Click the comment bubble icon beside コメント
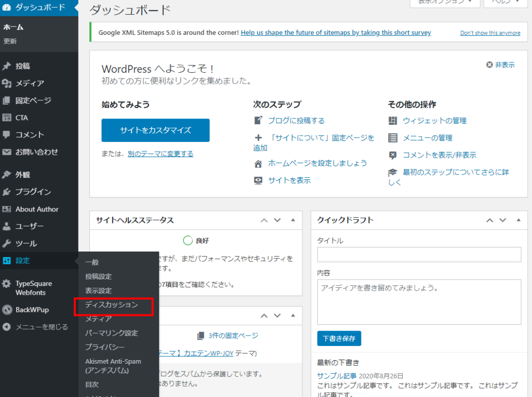This screenshot has height=397, width=532. [6, 135]
